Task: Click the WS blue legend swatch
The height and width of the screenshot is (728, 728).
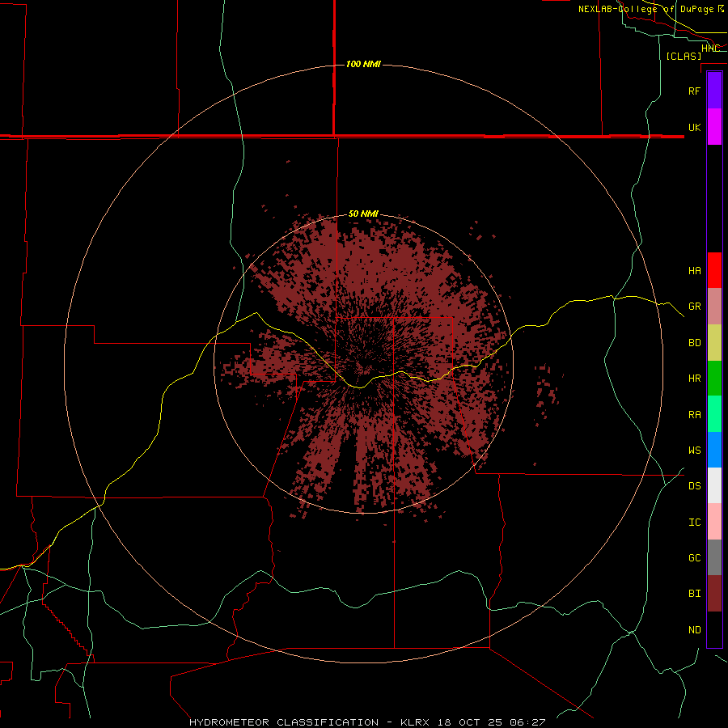Action: coord(714,450)
